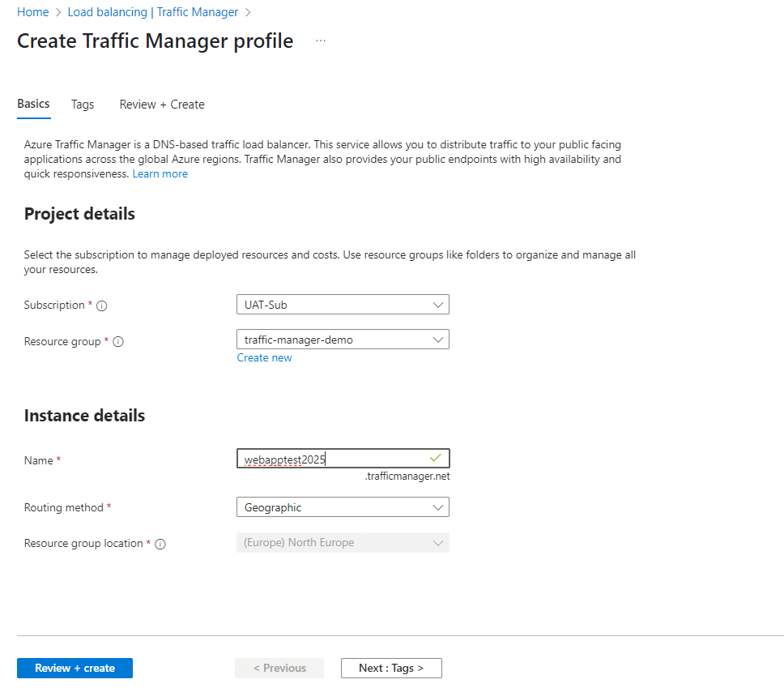Click the Create new resource group link
The width and height of the screenshot is (784, 688).
point(264,357)
